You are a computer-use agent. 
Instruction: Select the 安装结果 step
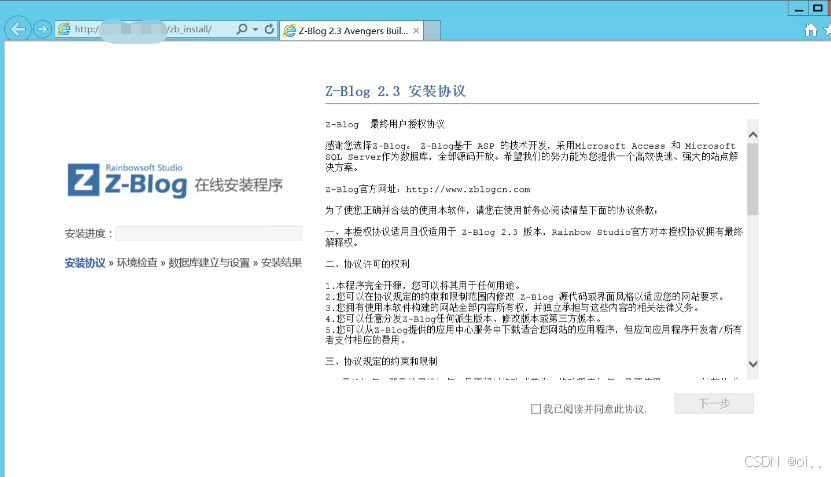pyautogui.click(x=281, y=263)
